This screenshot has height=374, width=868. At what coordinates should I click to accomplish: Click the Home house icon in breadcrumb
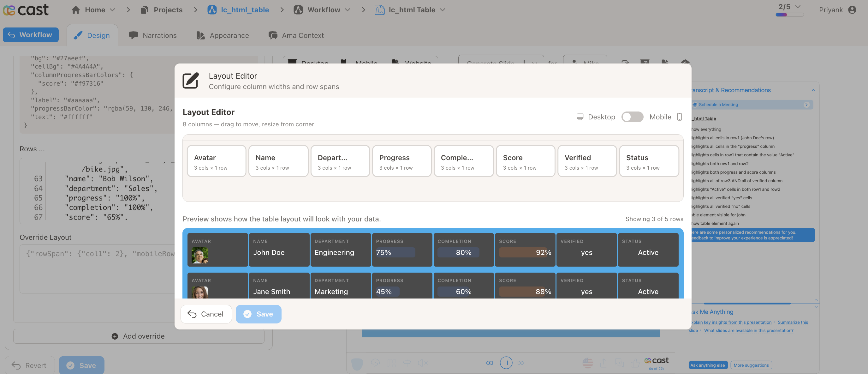(76, 10)
